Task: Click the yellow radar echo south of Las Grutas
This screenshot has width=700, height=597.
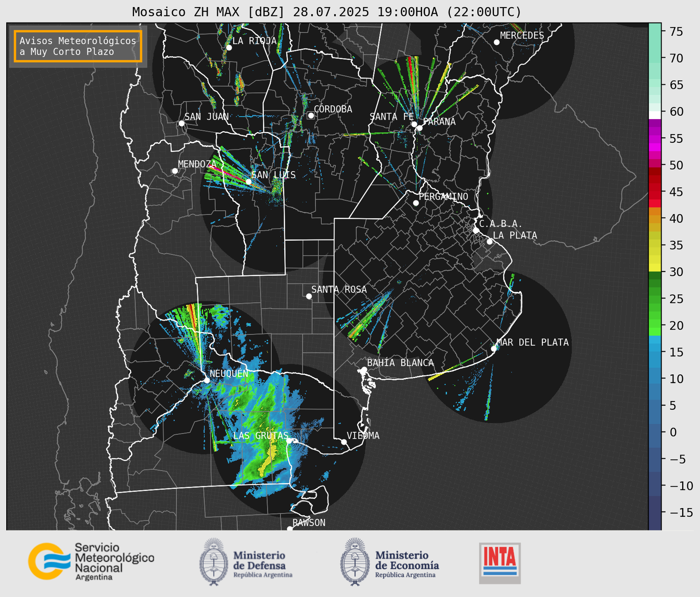Action: tap(268, 458)
